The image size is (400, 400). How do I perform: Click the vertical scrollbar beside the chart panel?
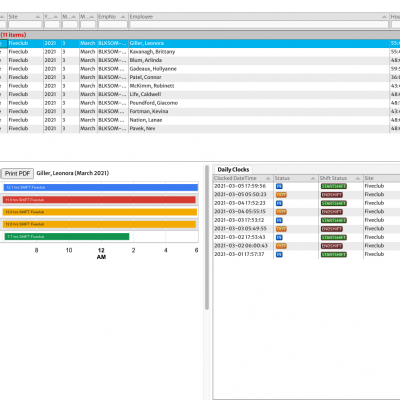(x=207, y=237)
